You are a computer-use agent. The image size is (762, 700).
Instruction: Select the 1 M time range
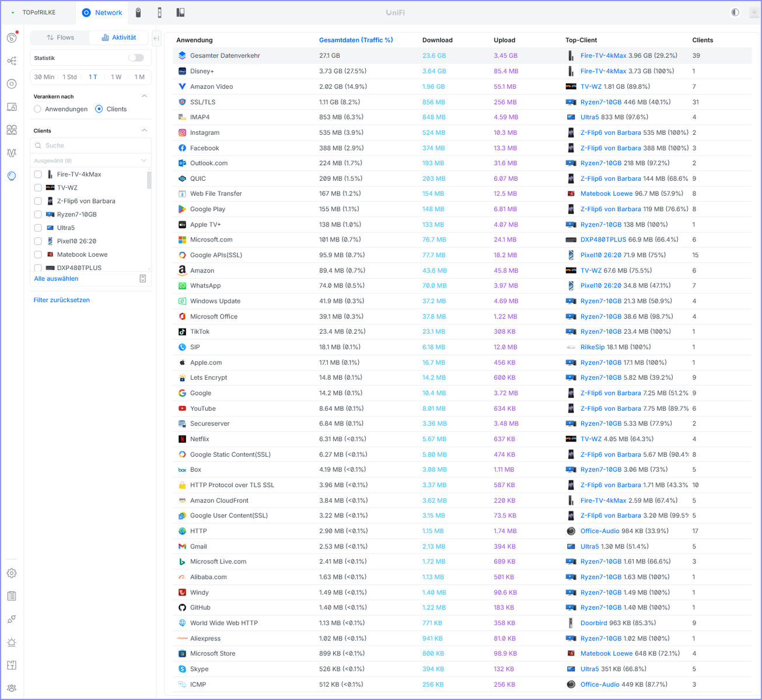(x=139, y=77)
